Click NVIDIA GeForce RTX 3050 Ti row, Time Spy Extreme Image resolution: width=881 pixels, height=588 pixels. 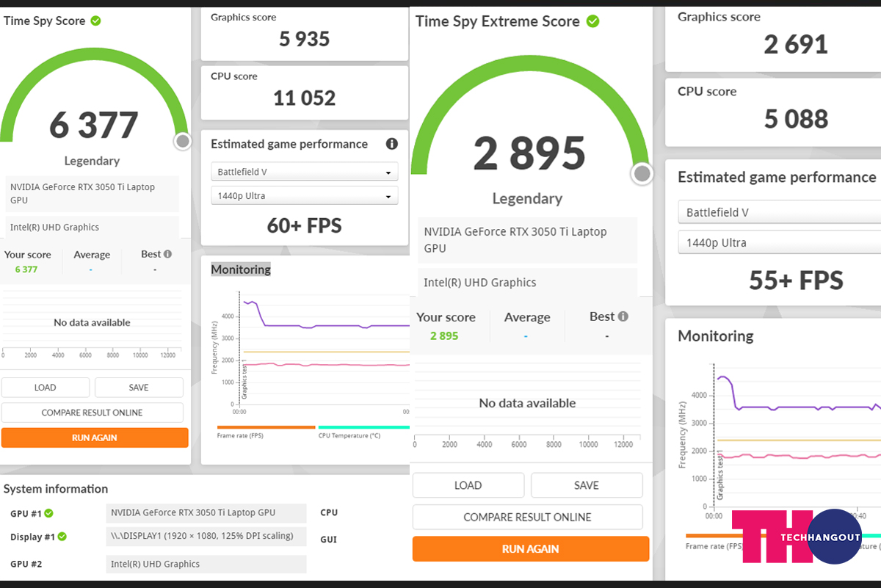click(x=528, y=240)
